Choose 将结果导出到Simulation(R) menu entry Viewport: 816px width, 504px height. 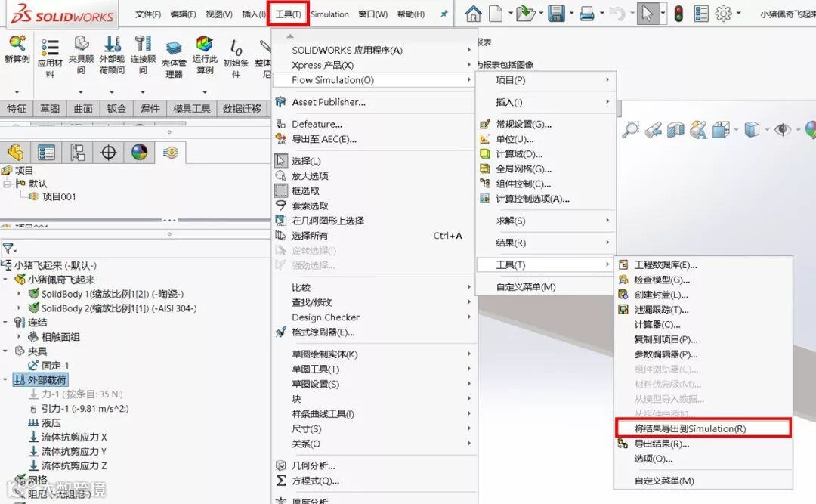[703, 428]
